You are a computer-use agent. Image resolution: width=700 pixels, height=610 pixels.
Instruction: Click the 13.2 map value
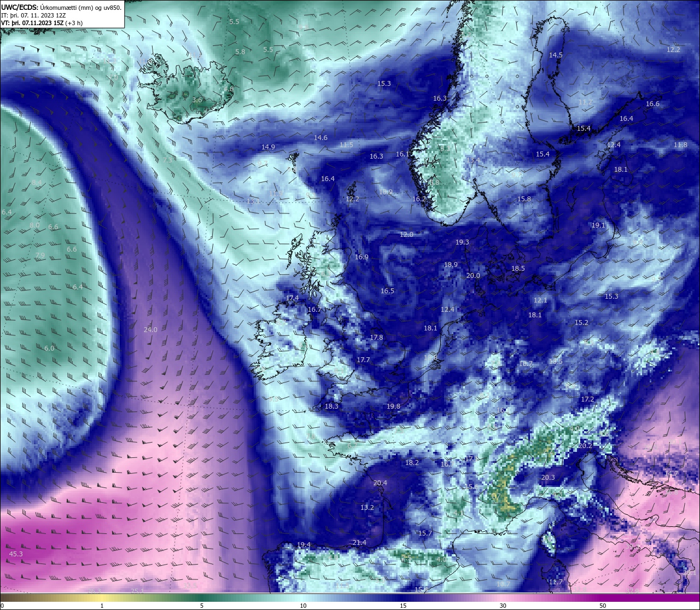click(x=367, y=507)
